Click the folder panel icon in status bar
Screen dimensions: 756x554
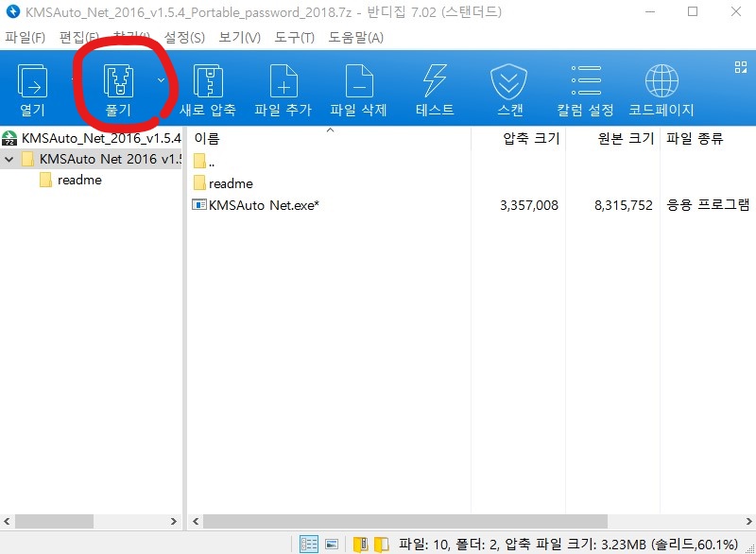coord(382,545)
